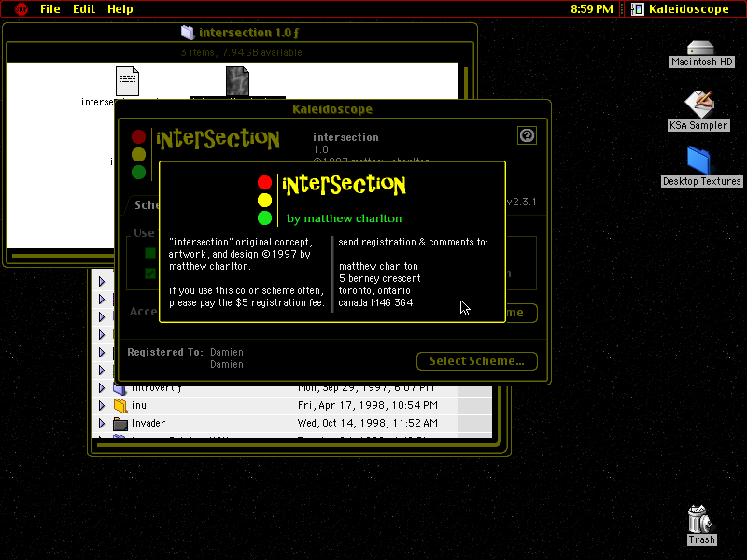Click the 'Registered To:' label
This screenshot has width=747, height=560.
coord(165,352)
